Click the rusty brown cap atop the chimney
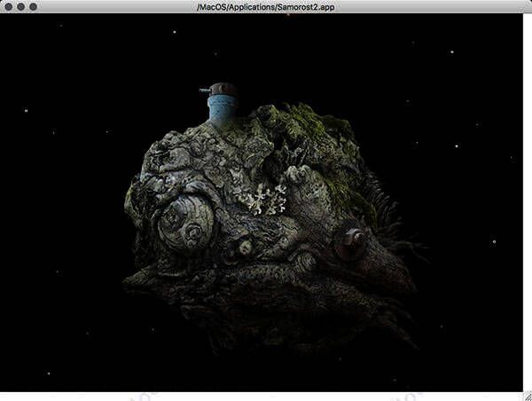 tap(223, 90)
